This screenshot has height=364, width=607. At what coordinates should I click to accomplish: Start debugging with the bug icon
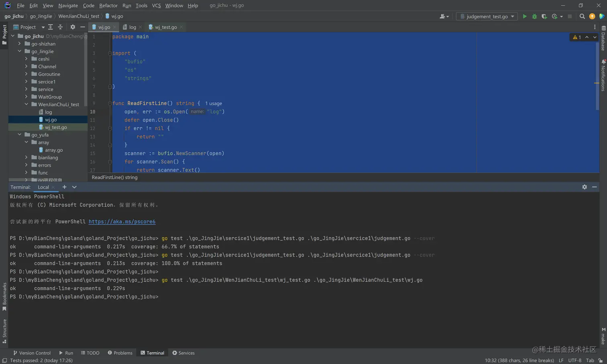pos(534,16)
